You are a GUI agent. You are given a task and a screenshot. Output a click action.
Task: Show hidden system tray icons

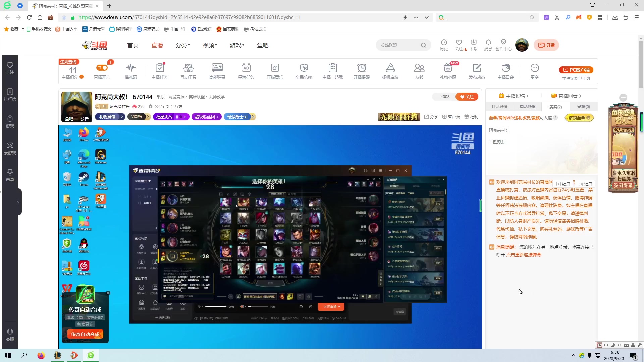(573, 355)
